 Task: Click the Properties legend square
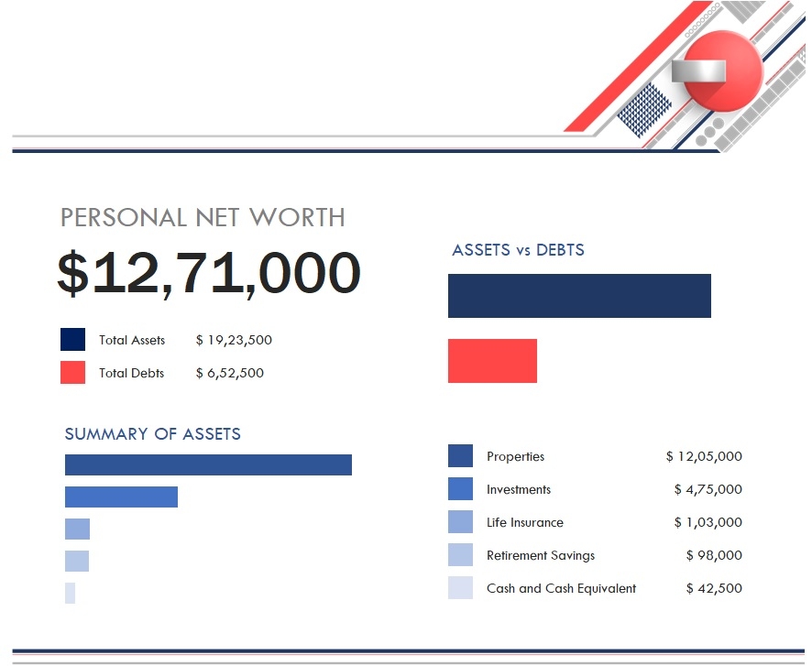coord(459,456)
